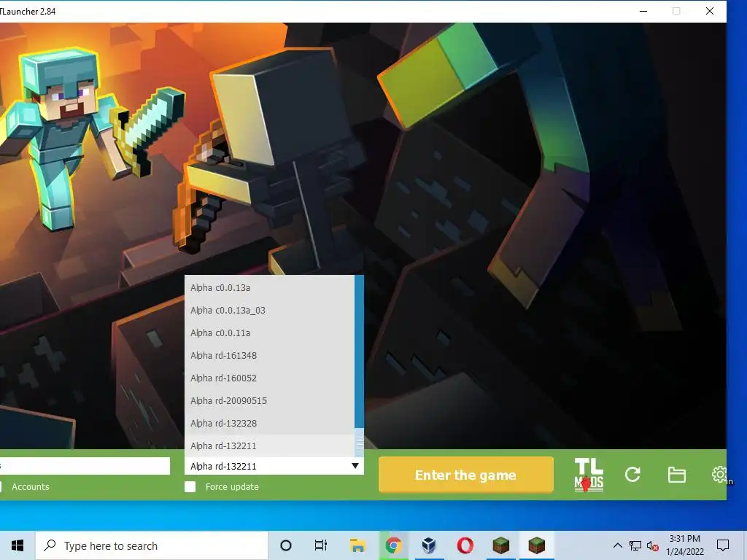Viewport: 747px width, 560px height.
Task: Enable the Force update checkbox
Action: 190,486
